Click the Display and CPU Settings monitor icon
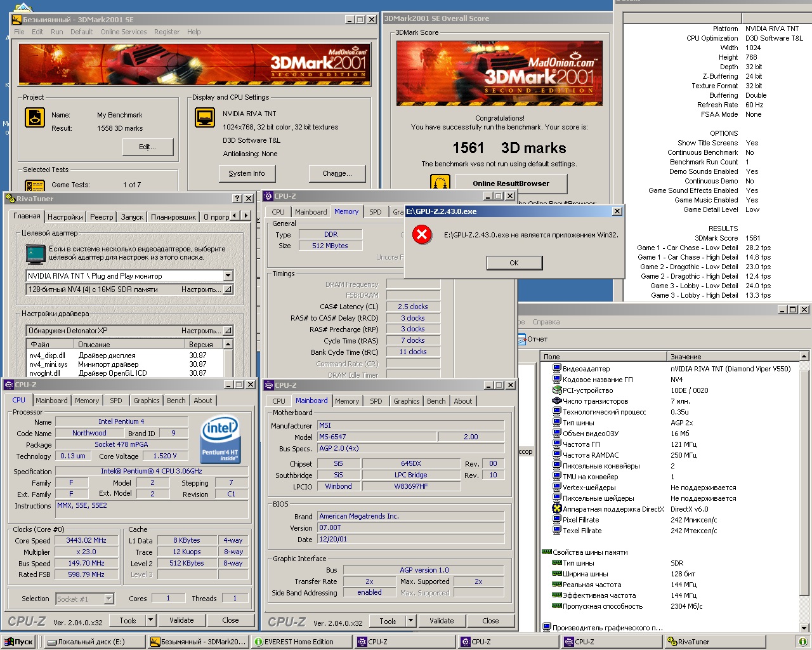This screenshot has height=650, width=812. pos(205,117)
